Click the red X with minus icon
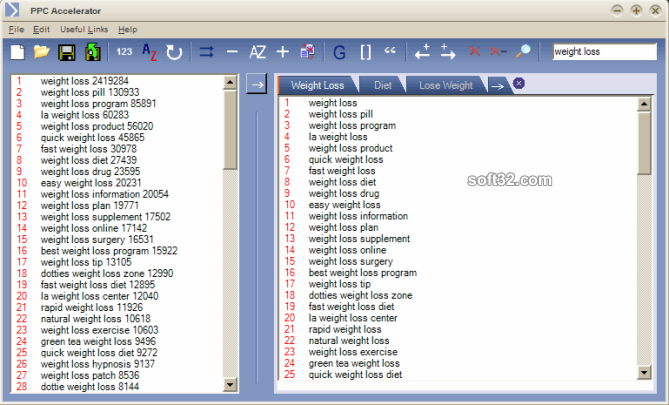 point(498,52)
